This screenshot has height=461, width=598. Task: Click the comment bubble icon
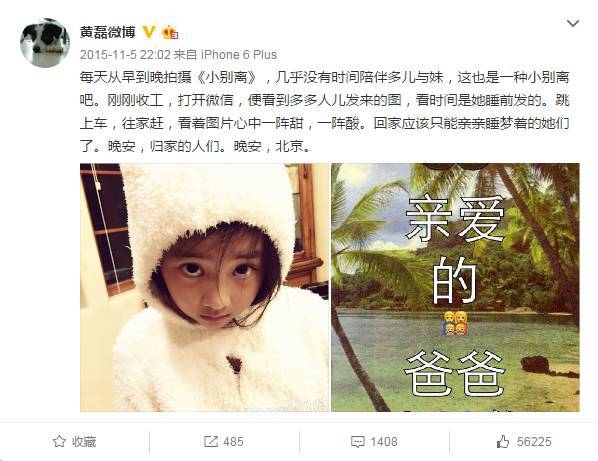[x=357, y=442]
